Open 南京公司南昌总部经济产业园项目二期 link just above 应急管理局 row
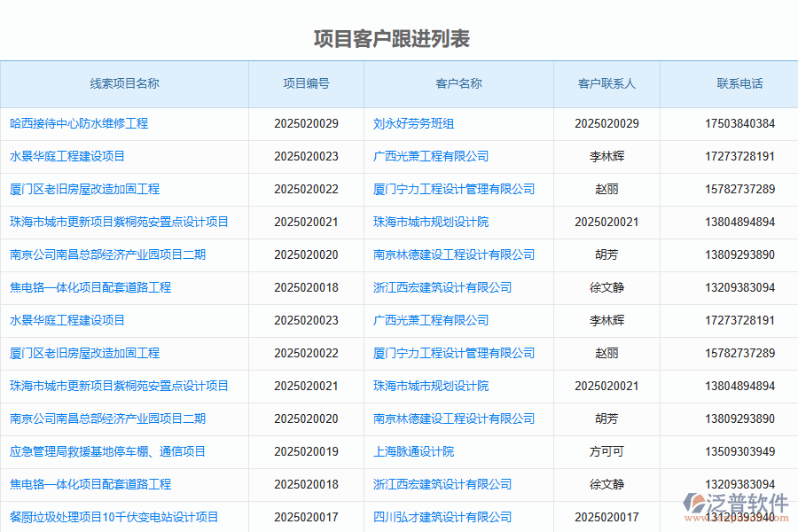Image resolution: width=798 pixels, height=532 pixels. tap(107, 419)
